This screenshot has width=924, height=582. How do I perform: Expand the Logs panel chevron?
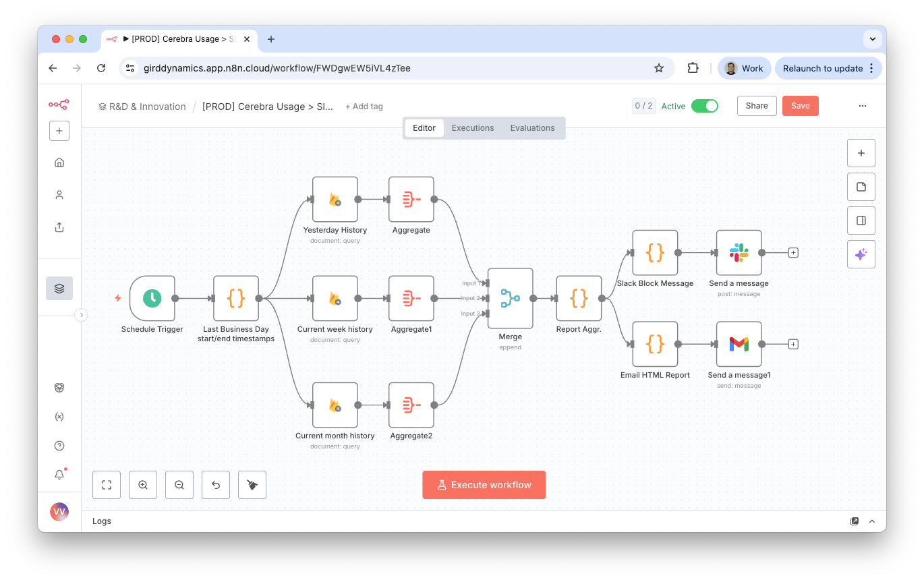(872, 521)
